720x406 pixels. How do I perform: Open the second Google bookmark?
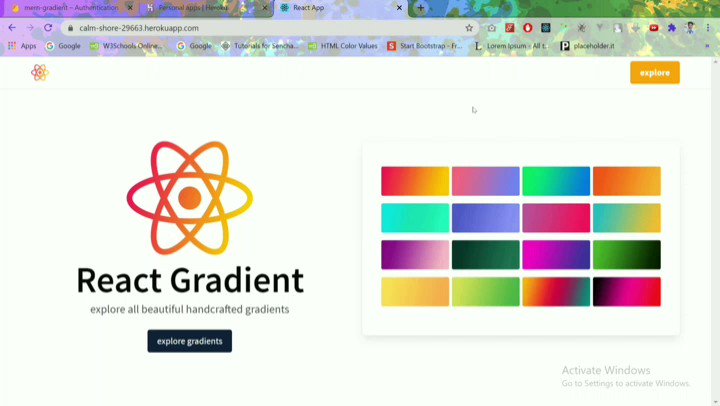click(194, 46)
